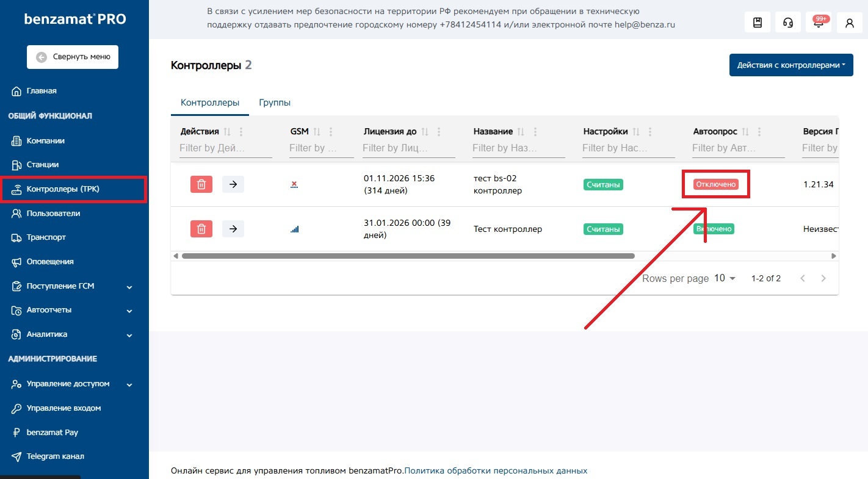The height and width of the screenshot is (479, 868).
Task: Click the scrollbar left arrow
Action: pos(176,256)
